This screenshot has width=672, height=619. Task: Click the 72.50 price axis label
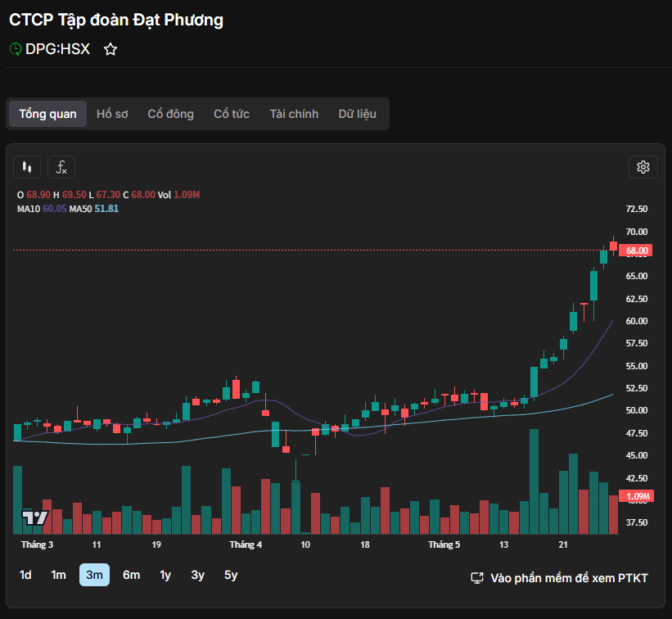pos(637,209)
